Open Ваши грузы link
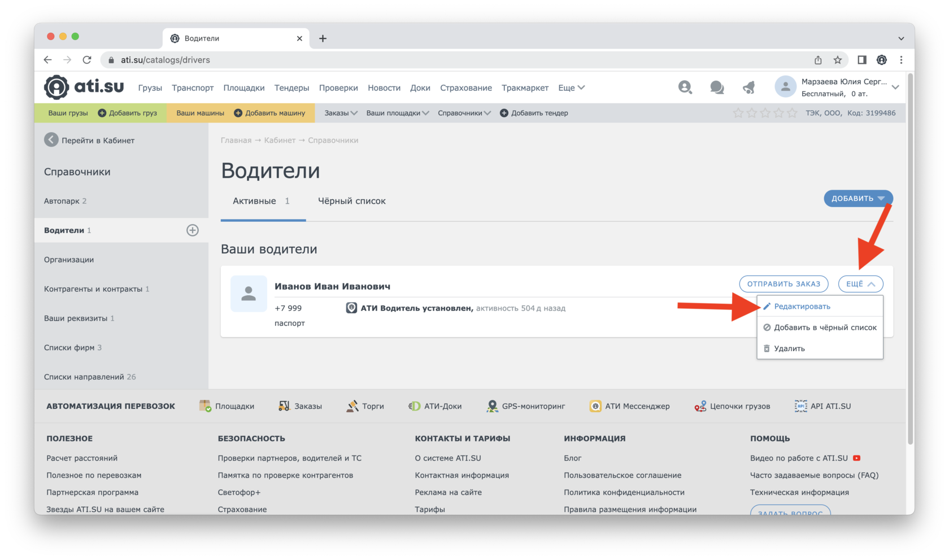Screen dimensions: 949x560 pyautogui.click(x=68, y=113)
